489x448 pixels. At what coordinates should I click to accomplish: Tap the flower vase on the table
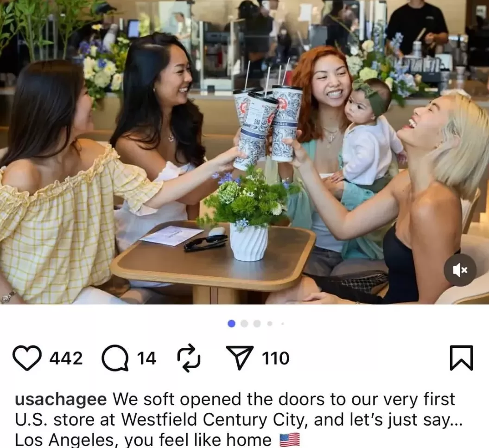tap(248, 242)
